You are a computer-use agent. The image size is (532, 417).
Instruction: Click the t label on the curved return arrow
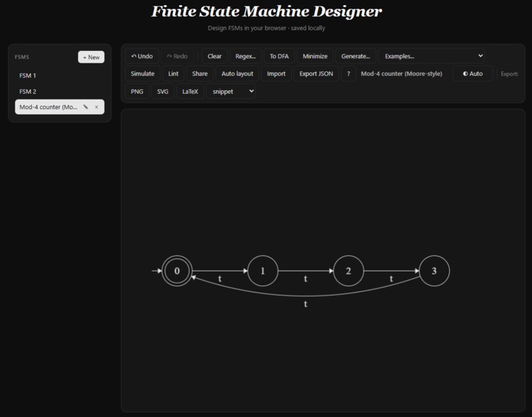point(306,304)
